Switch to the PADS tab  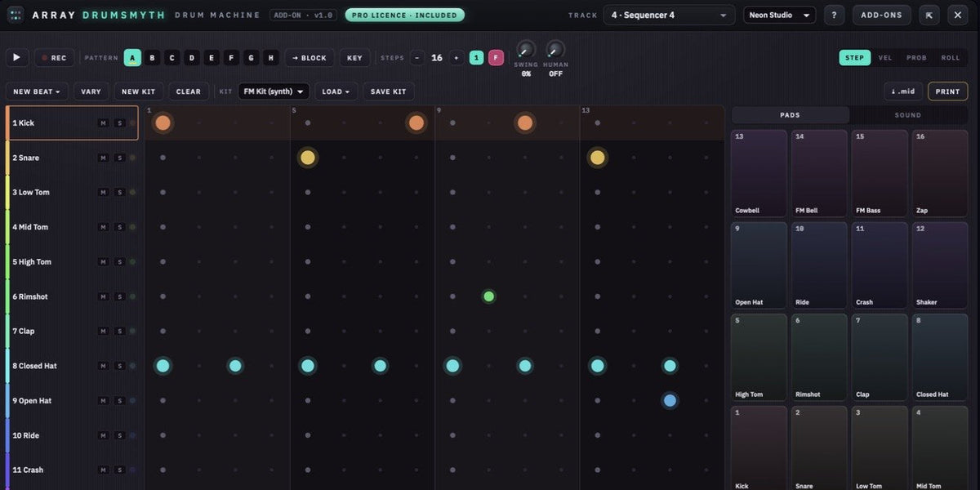(x=791, y=115)
